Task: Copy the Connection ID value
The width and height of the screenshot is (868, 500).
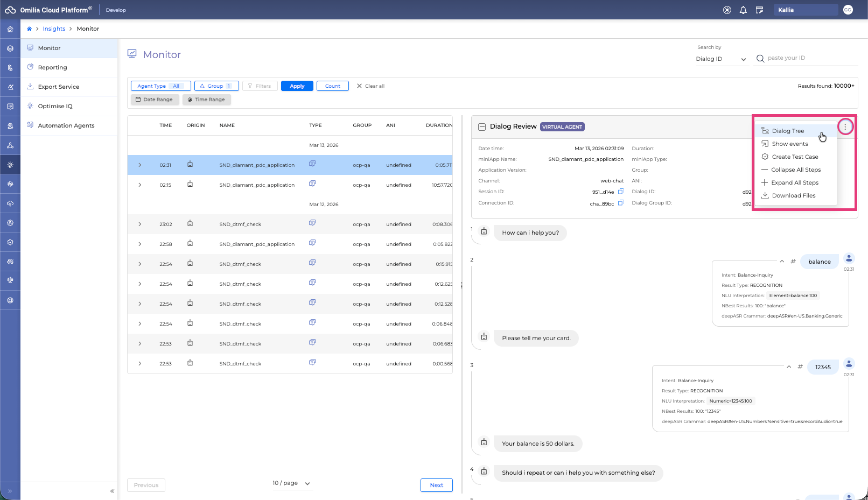Action: pos(620,203)
